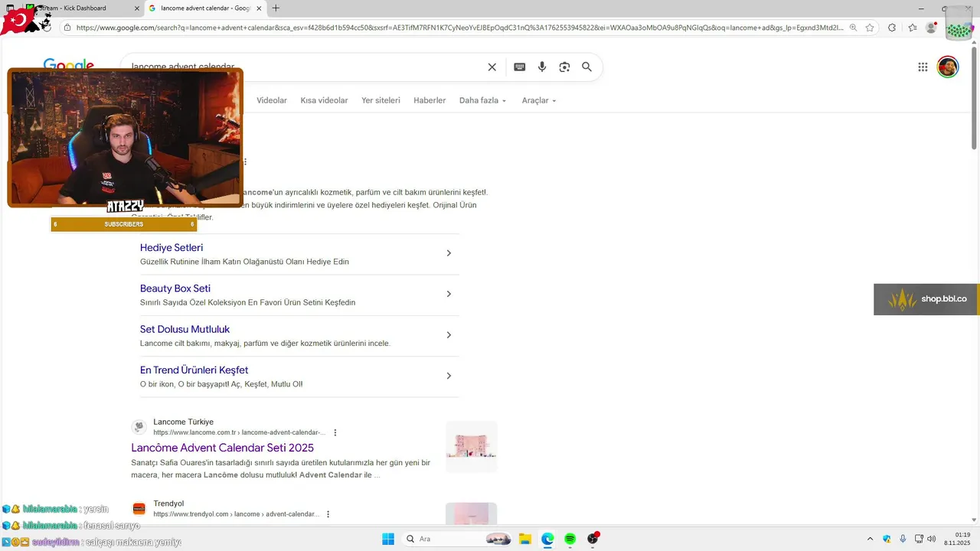Open browser favorites list icon
Screen dimensions: 980x551
point(913,28)
